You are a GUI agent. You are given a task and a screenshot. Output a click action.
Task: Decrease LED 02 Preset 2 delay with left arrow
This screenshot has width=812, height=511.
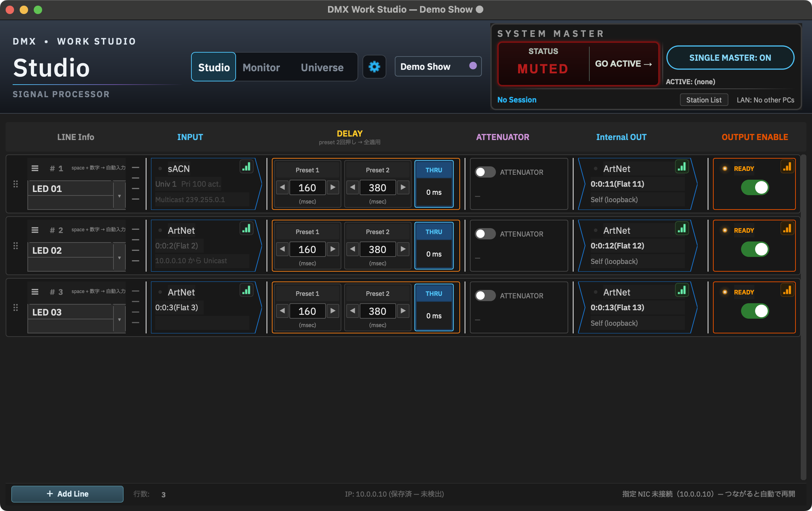tap(353, 249)
